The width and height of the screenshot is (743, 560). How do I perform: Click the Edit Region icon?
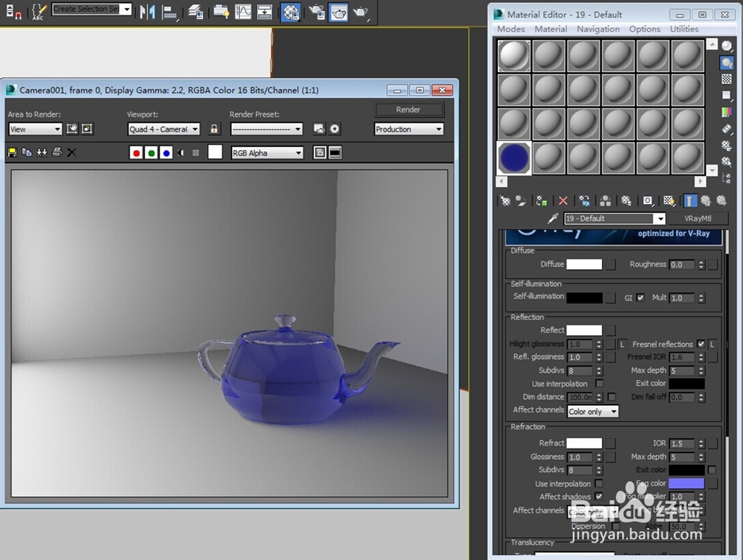click(71, 129)
